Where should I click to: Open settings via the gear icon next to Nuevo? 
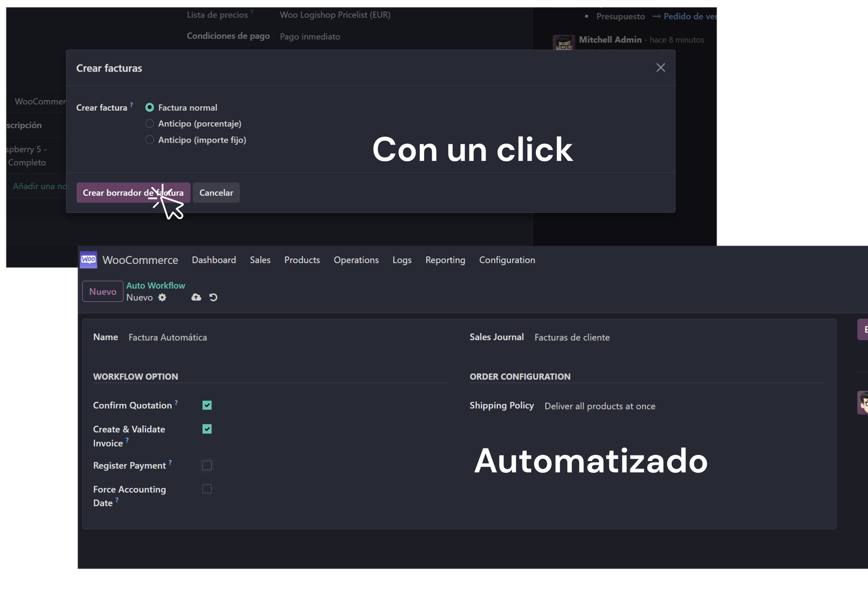[162, 297]
